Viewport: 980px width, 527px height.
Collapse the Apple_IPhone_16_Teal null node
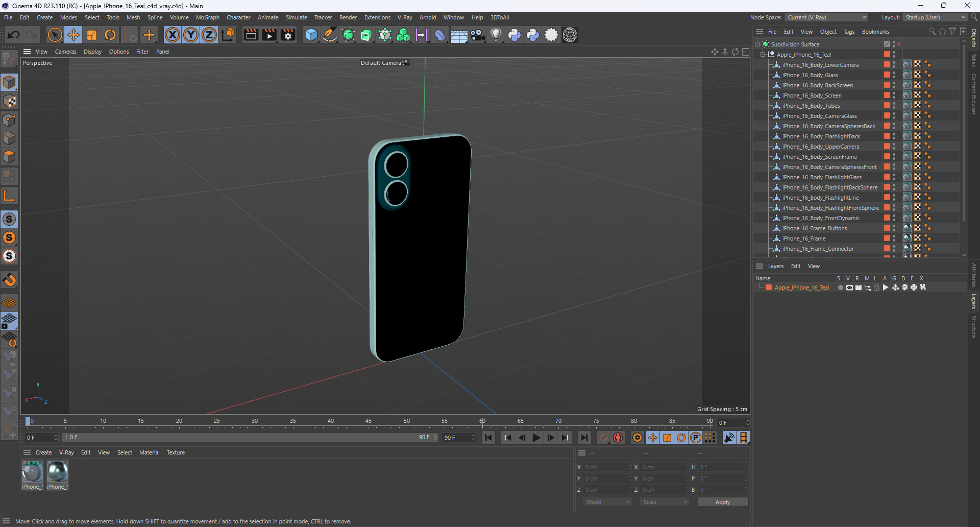(x=763, y=55)
